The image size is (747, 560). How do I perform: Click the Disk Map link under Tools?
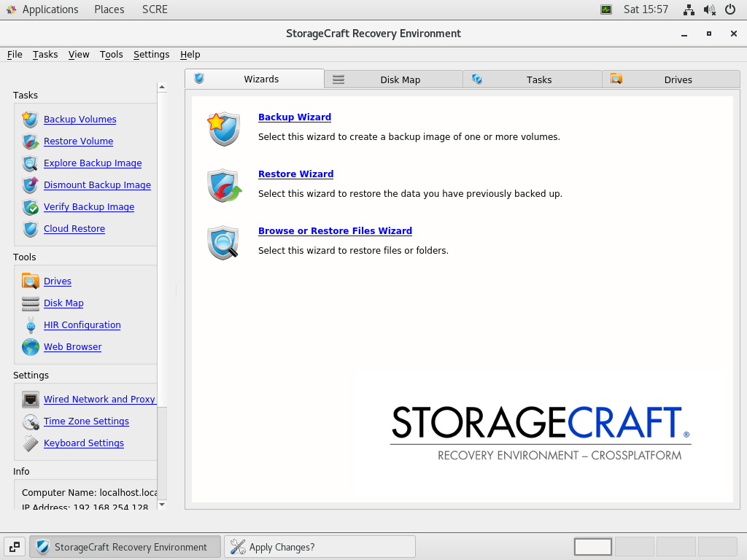coord(64,303)
